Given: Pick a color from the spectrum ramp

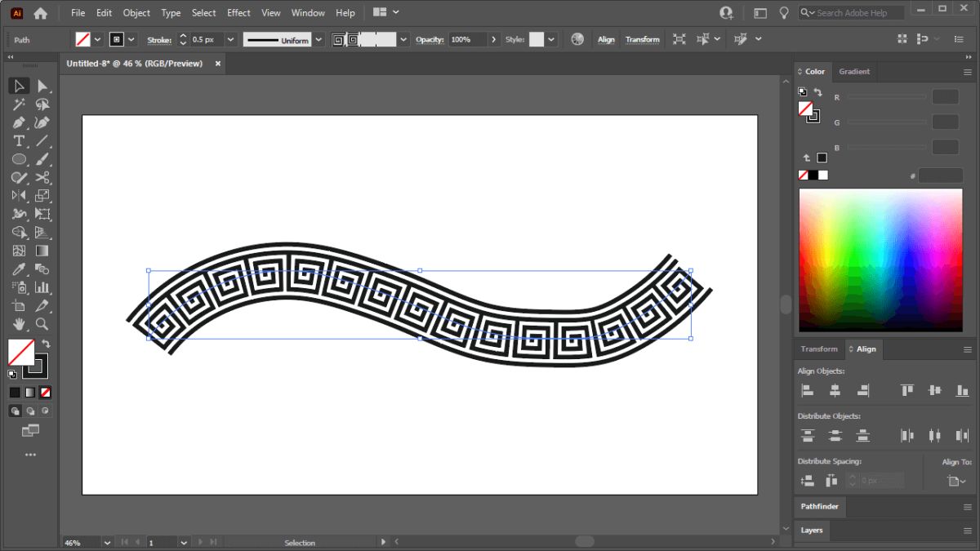Looking at the screenshot, I should tap(880, 261).
